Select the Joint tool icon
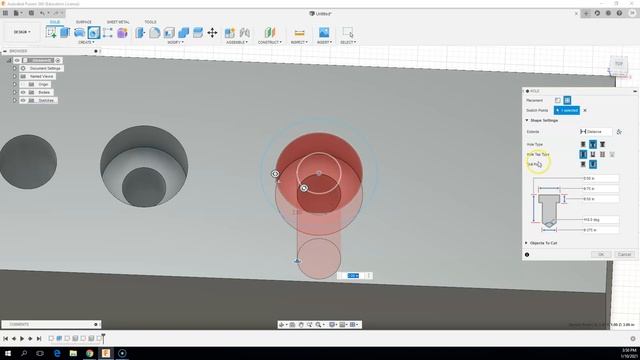The image size is (640, 360). (244, 32)
